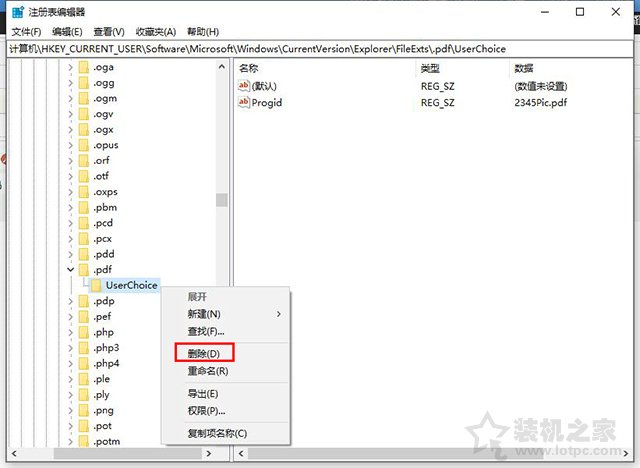Click the .oxps folder icon

pos(84,192)
